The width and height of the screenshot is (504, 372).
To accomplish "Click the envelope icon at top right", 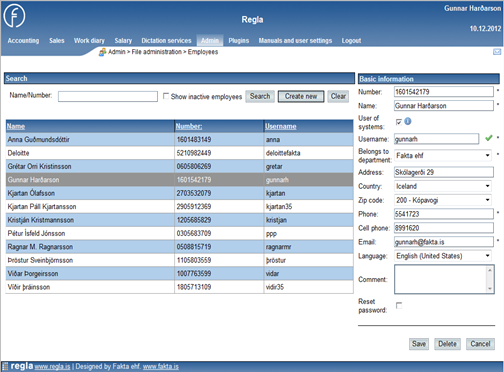I will click(x=497, y=52).
